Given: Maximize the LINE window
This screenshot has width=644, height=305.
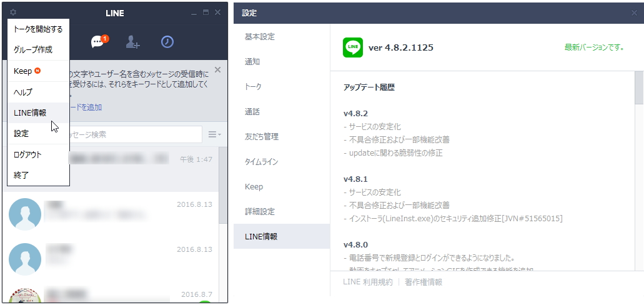Looking at the screenshot, I should click(x=206, y=12).
